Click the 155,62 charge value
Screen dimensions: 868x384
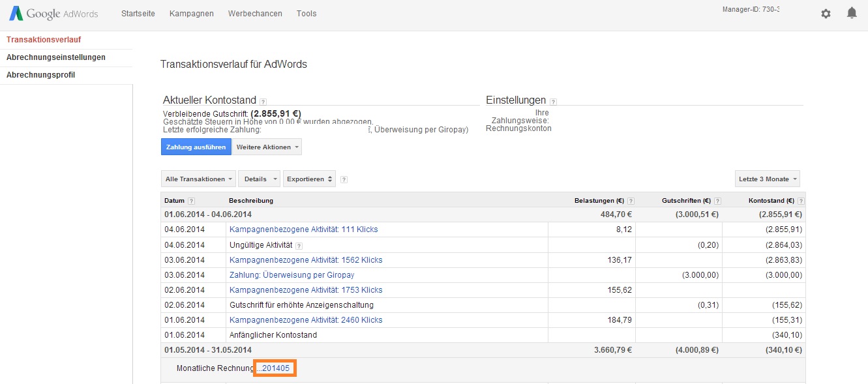point(619,290)
